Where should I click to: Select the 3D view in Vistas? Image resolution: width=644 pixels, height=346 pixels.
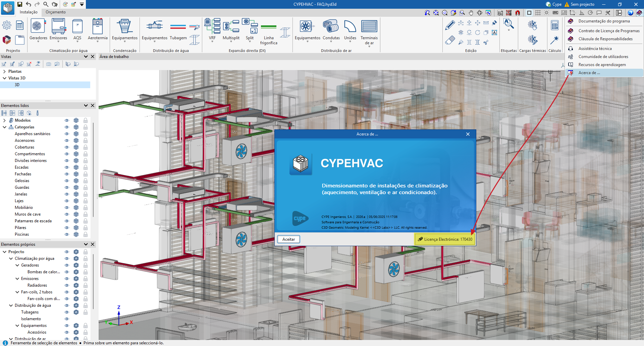point(17,85)
